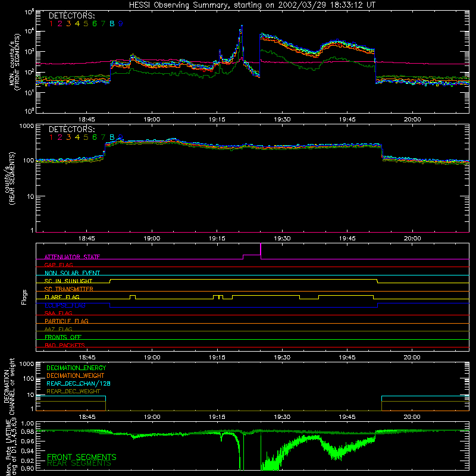
Task: Select green detector 6 in front segments legend
Action: [x=95, y=24]
